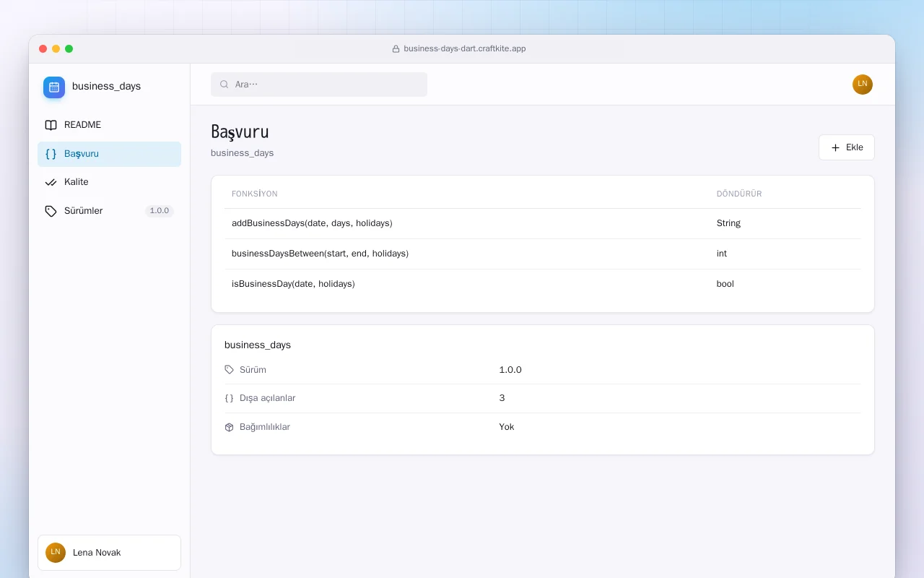Click the int return type cell
Image resolution: width=924 pixels, height=578 pixels.
(722, 254)
